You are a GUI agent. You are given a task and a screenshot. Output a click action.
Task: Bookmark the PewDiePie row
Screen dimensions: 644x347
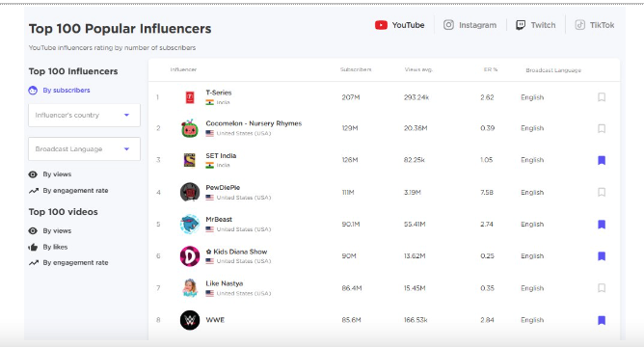(602, 192)
